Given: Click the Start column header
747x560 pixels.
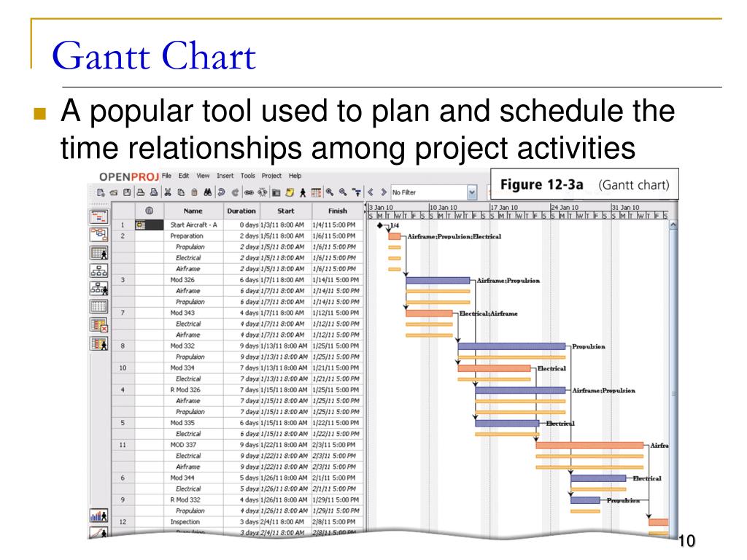Looking at the screenshot, I should (285, 211).
